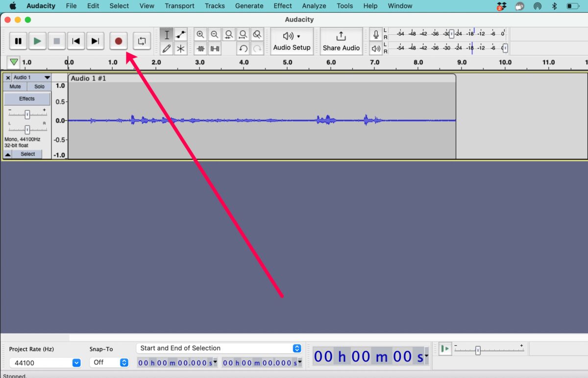Open the selection start time format arrow
The image size is (588, 378).
tap(216, 363)
